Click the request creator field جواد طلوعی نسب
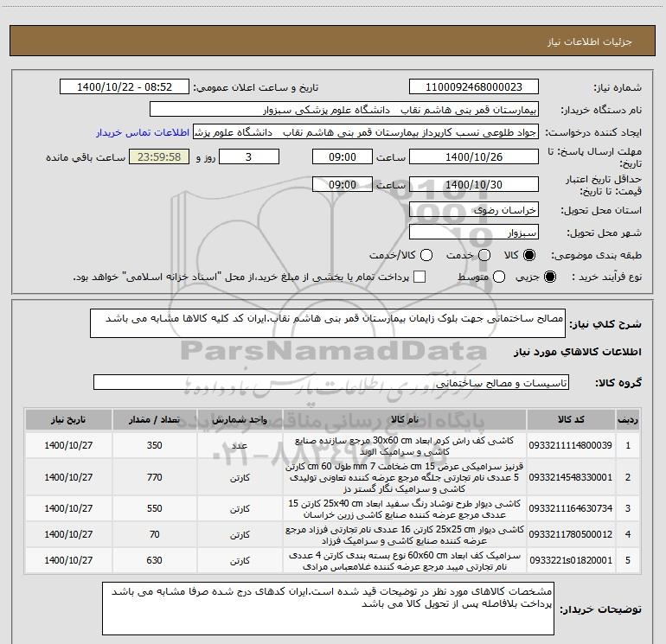This screenshot has width=666, height=644. pyautogui.click(x=366, y=132)
